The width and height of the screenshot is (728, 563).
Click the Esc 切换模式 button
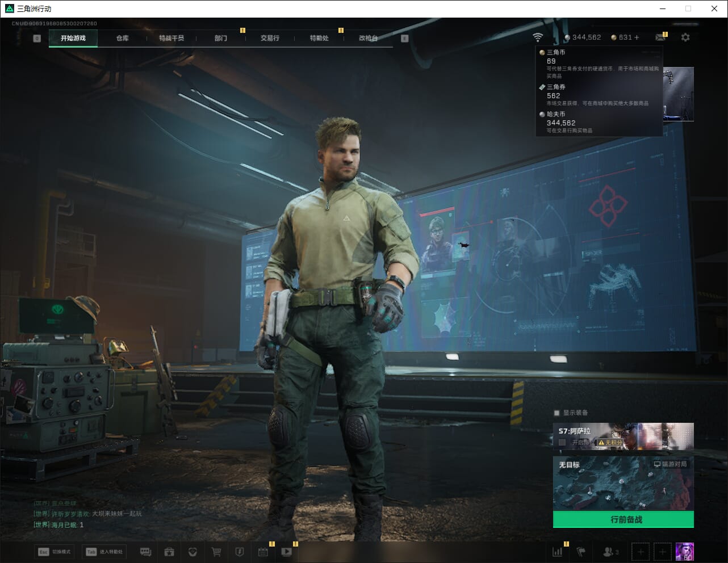pos(55,552)
